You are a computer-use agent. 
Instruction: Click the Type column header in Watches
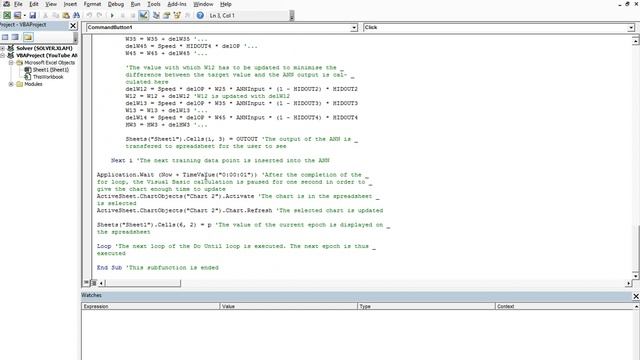[426, 306]
